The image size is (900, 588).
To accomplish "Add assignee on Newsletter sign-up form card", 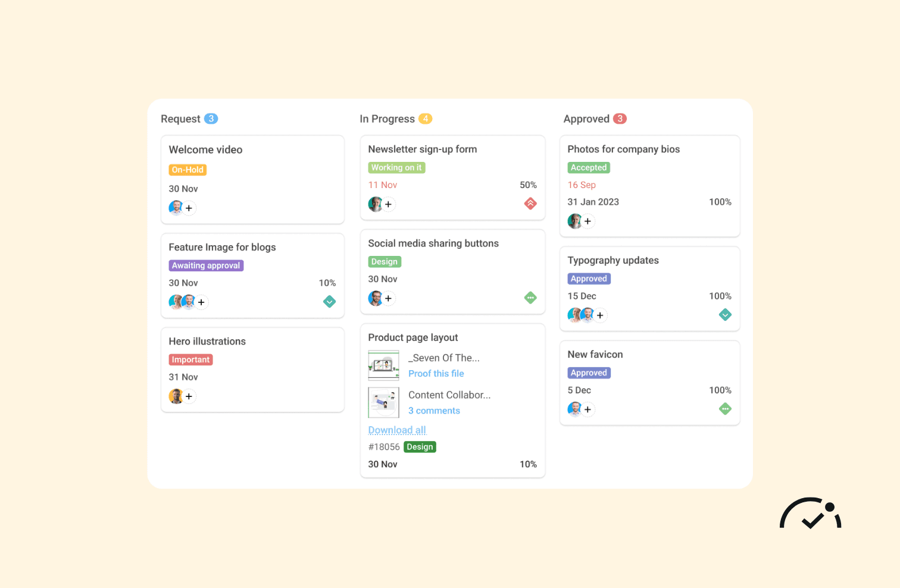I will click(388, 205).
